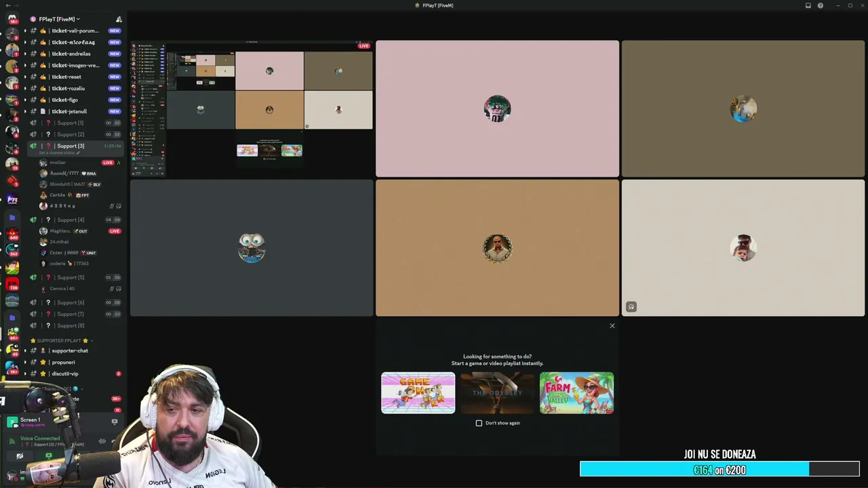Join the Support [7] voice channel
868x488 pixels.
[x=75, y=314]
